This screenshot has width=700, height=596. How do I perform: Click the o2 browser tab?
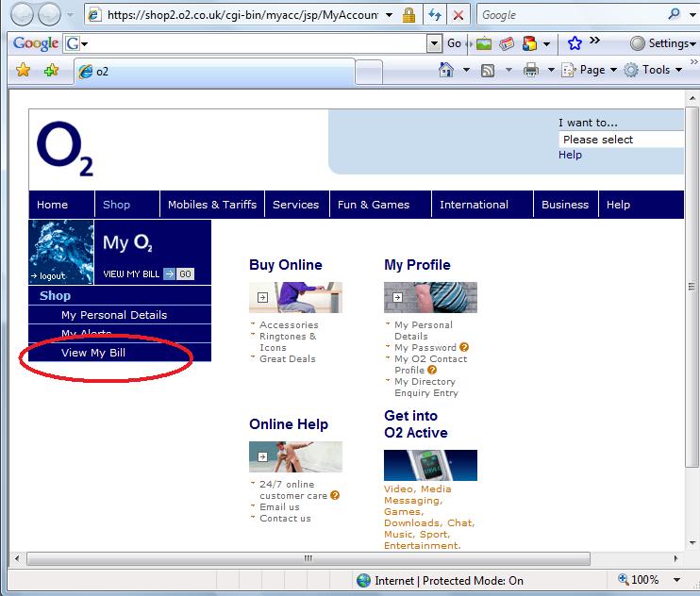pos(214,72)
